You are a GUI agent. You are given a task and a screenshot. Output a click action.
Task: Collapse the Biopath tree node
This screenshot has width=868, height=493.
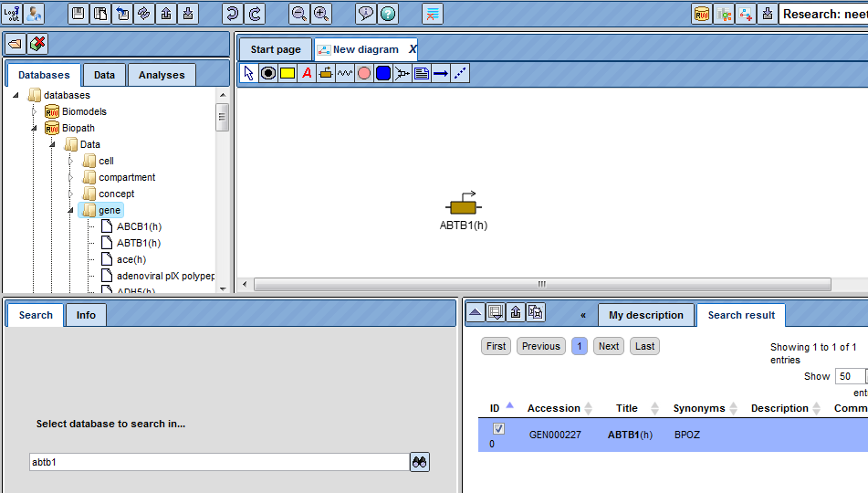point(35,129)
